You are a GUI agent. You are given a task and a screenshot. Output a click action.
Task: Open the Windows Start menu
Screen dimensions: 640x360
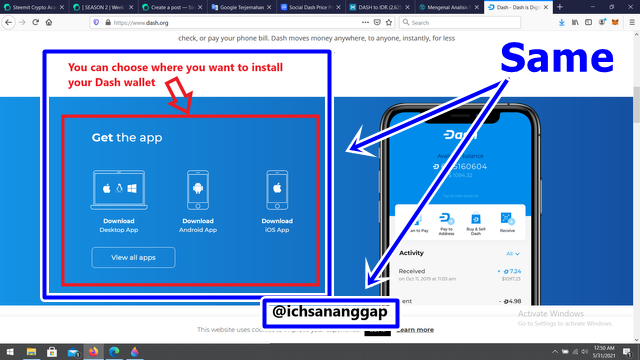point(10,352)
